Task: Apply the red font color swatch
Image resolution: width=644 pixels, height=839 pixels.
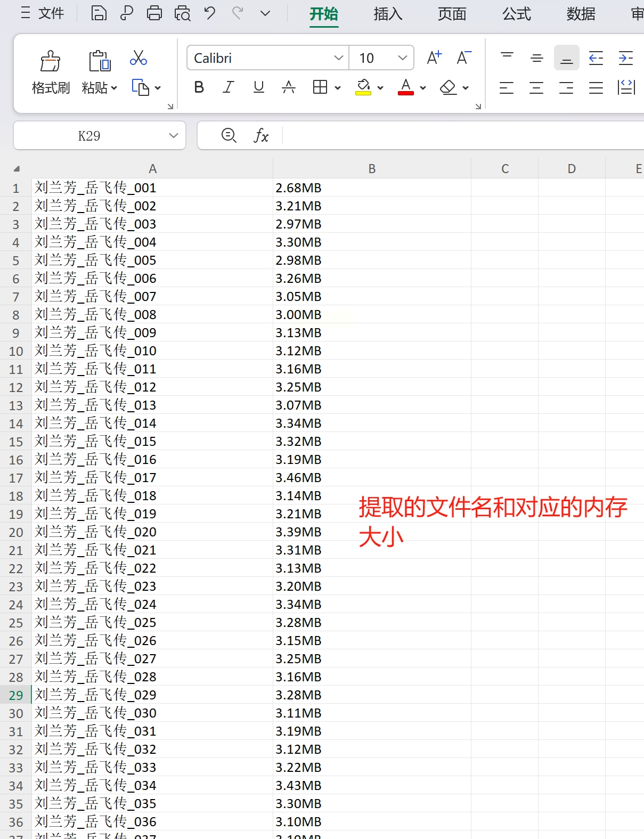Action: point(406,87)
